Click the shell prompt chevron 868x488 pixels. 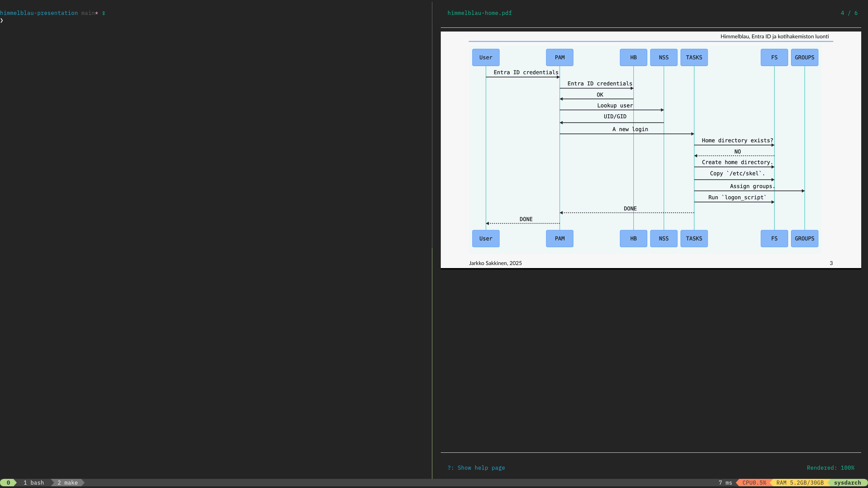pyautogui.click(x=2, y=20)
